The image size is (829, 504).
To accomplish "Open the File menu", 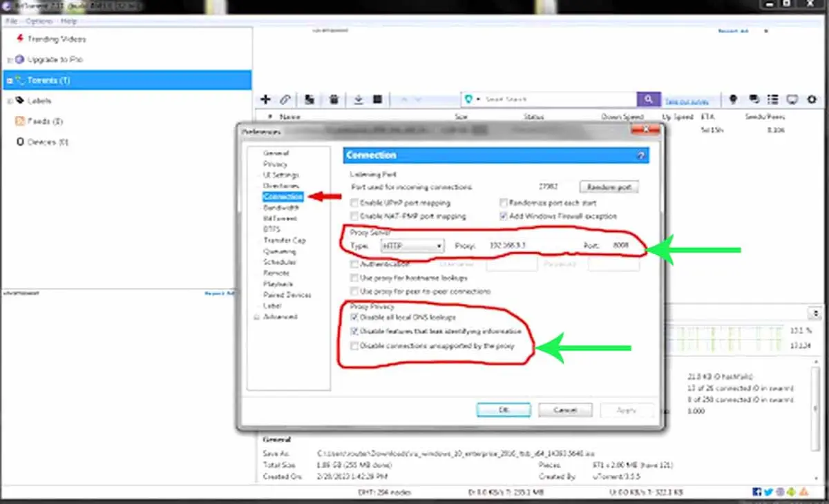I will (11, 21).
